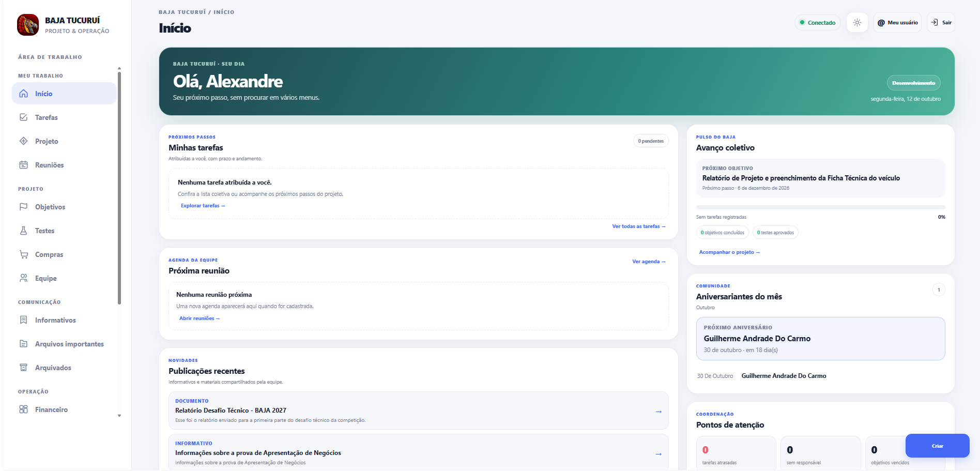The height and width of the screenshot is (471, 980).
Task: Click the file icon beside Arquivos importantes
Action: [x=23, y=344]
